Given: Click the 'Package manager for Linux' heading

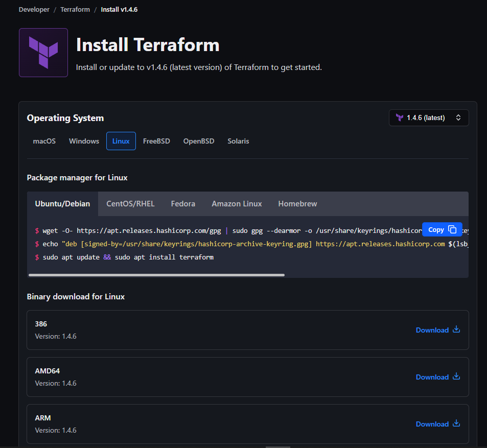Looking at the screenshot, I should [77, 178].
